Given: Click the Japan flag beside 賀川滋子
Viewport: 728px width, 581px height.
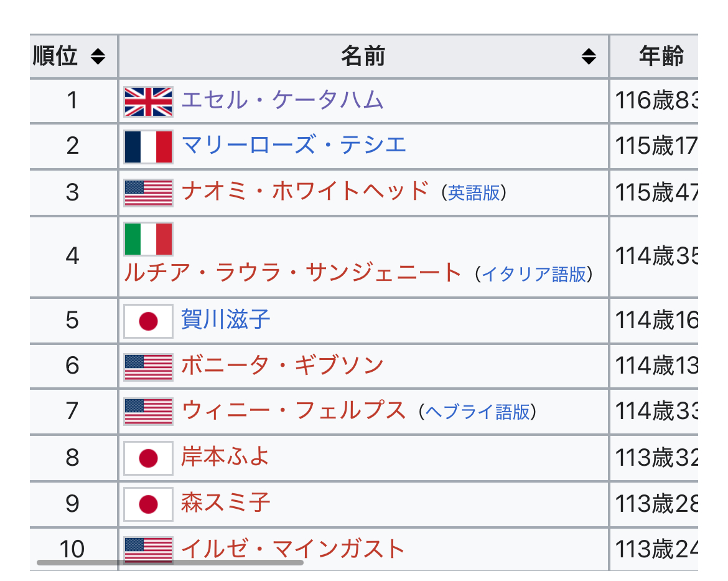Looking at the screenshot, I should pyautogui.click(x=148, y=321).
